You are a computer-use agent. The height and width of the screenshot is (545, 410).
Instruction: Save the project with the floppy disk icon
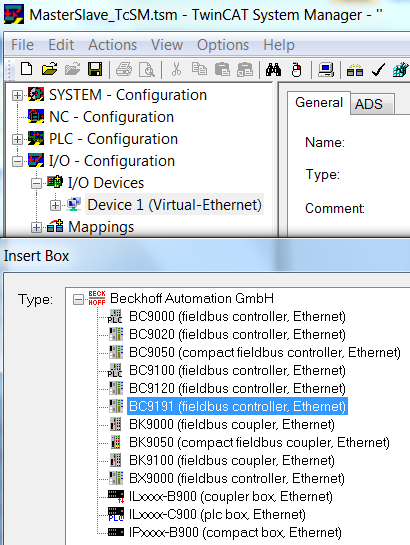(95, 69)
